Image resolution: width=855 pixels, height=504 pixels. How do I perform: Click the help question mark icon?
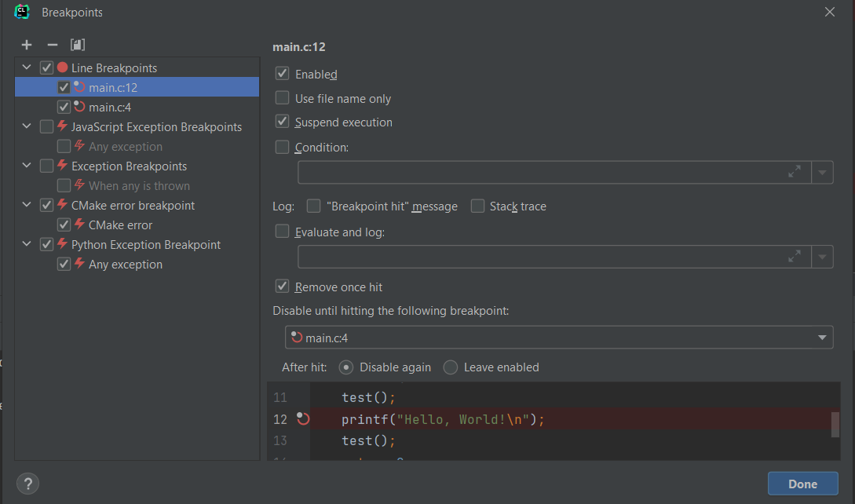pyautogui.click(x=27, y=483)
